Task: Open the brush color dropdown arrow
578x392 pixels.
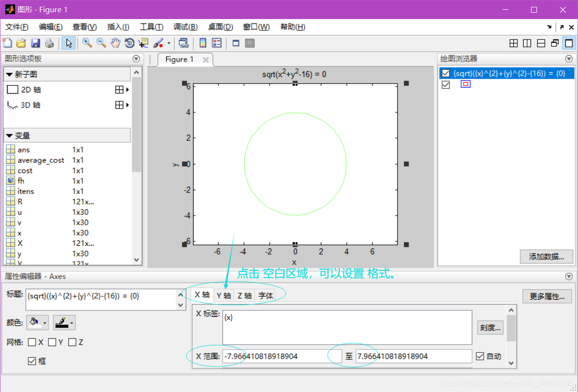Action: 169,44
